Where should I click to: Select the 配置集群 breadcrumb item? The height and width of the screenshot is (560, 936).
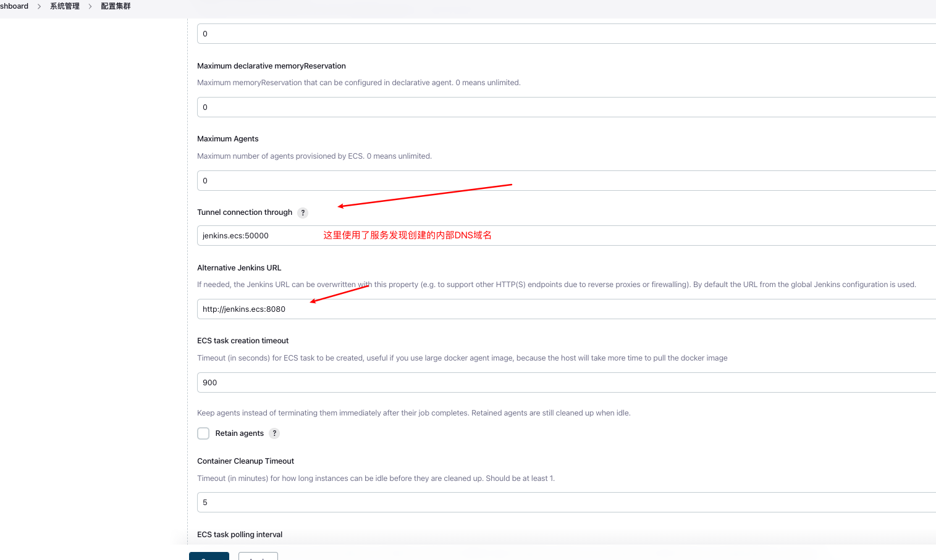115,6
